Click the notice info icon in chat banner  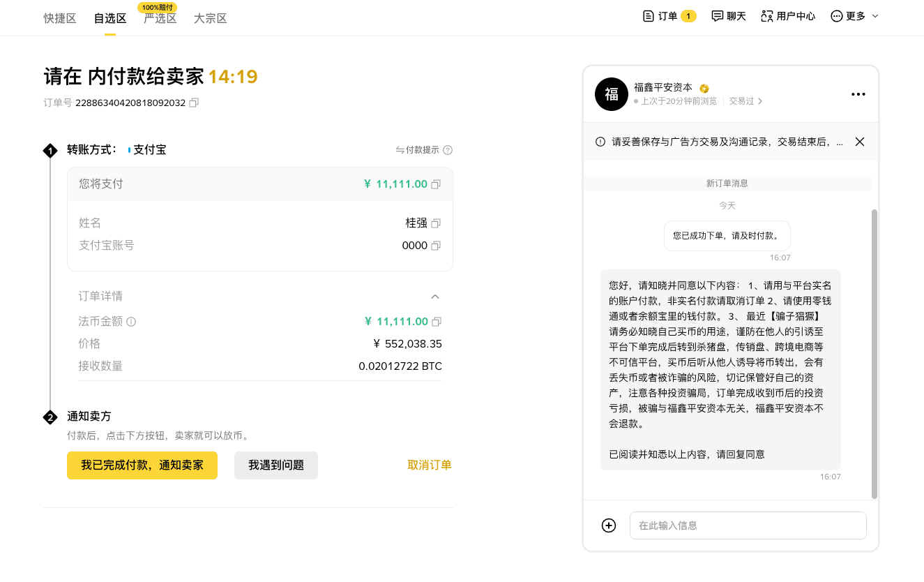[600, 142]
